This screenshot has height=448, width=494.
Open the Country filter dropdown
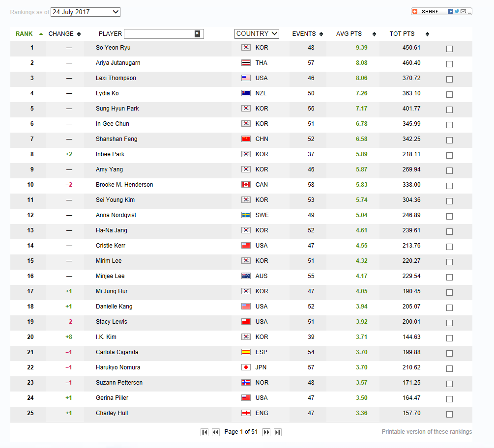(x=257, y=34)
